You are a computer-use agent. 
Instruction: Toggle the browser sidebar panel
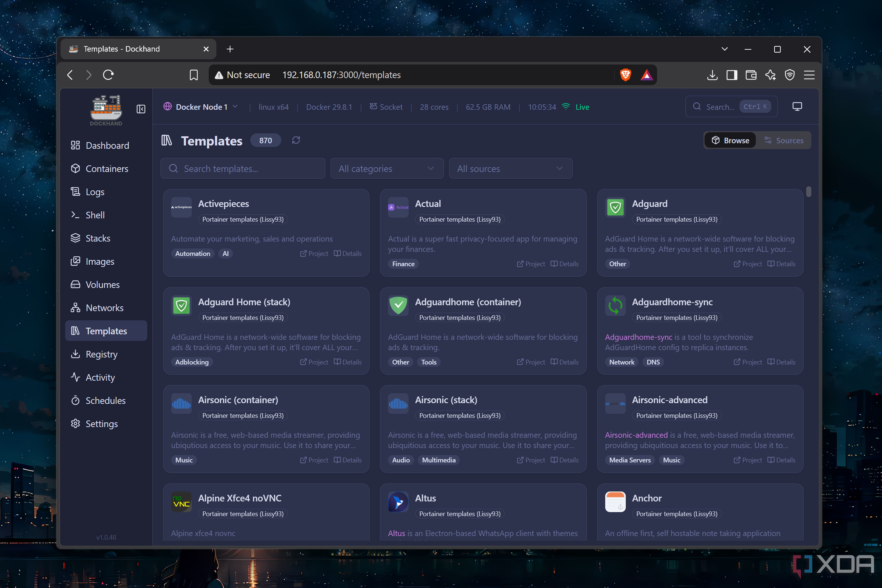732,75
